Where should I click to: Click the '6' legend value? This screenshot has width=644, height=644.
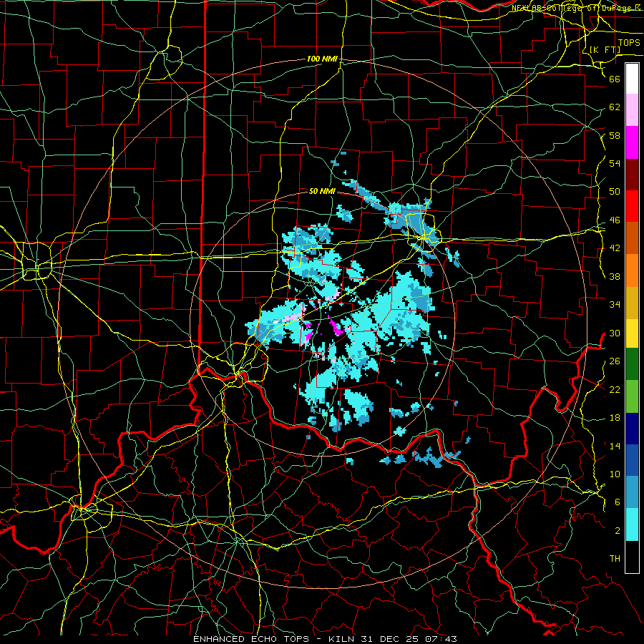(618, 502)
